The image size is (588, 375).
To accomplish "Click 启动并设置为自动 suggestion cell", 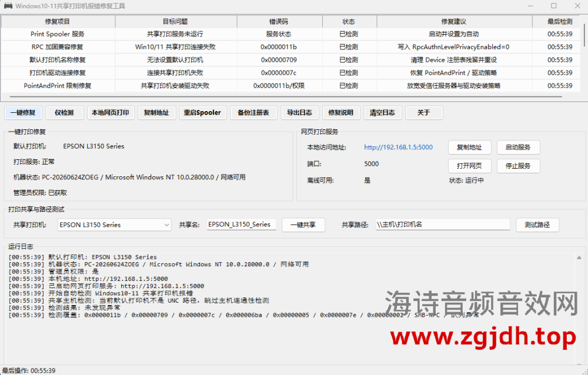I will (454, 34).
